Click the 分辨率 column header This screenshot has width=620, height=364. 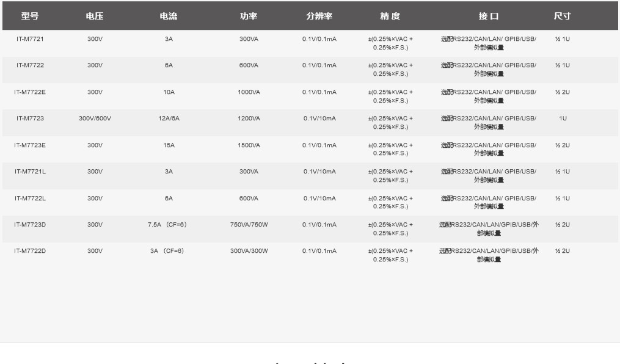(319, 16)
